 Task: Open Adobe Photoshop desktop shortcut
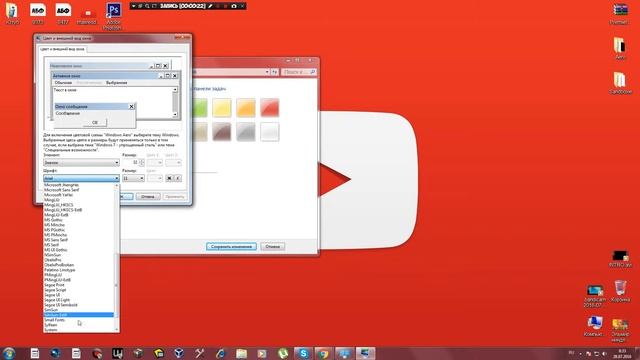(x=113, y=16)
